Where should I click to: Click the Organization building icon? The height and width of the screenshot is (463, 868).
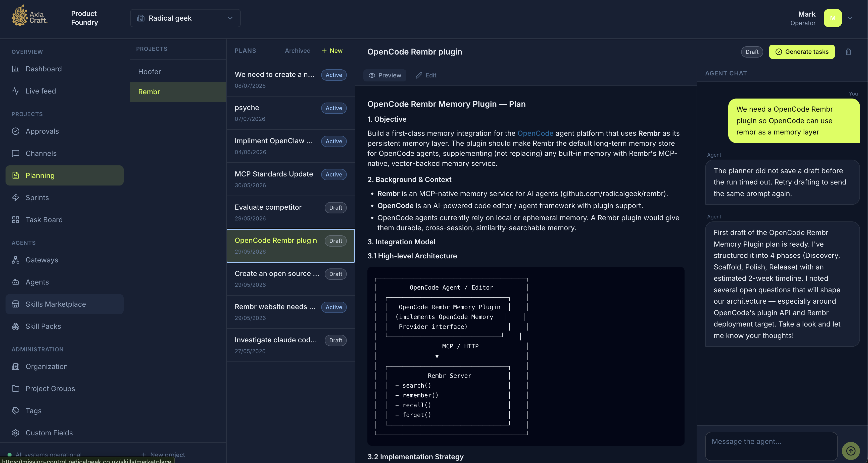tap(16, 366)
